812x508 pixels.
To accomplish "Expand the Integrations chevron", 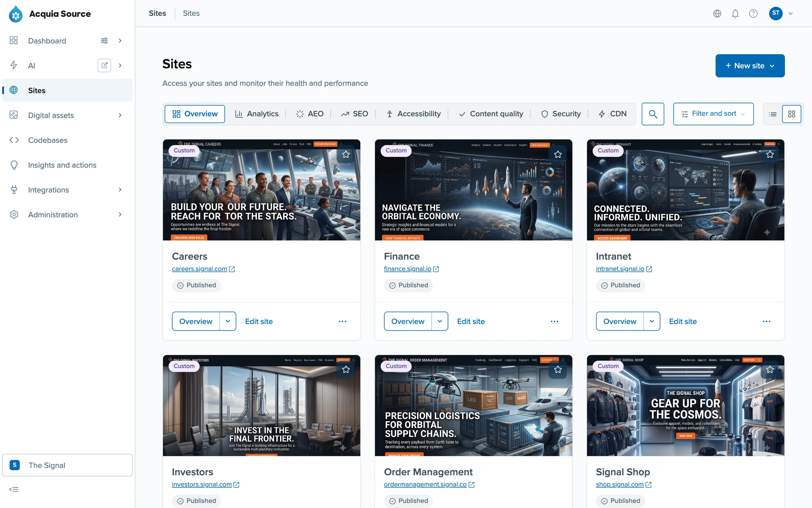I will [120, 190].
